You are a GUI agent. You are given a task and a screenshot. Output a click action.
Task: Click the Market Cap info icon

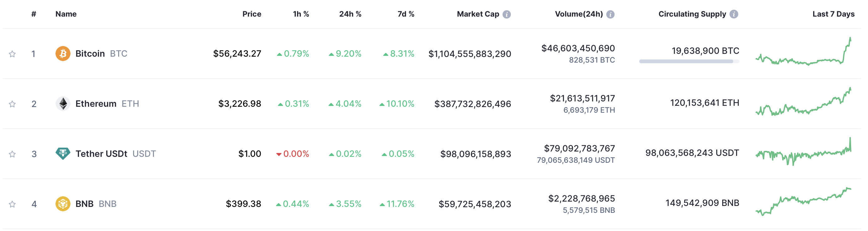click(506, 14)
